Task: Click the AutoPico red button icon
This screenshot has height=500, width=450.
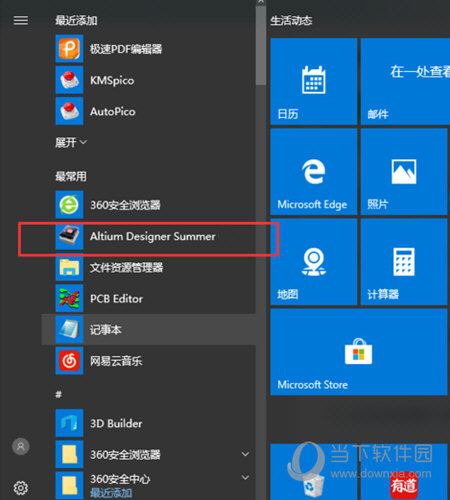Action: (69, 111)
